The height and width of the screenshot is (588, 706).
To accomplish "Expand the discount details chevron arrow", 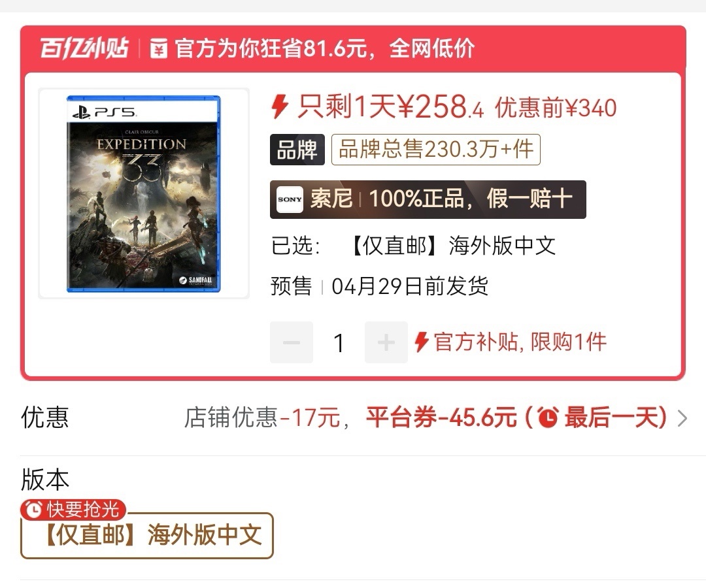I will (682, 418).
